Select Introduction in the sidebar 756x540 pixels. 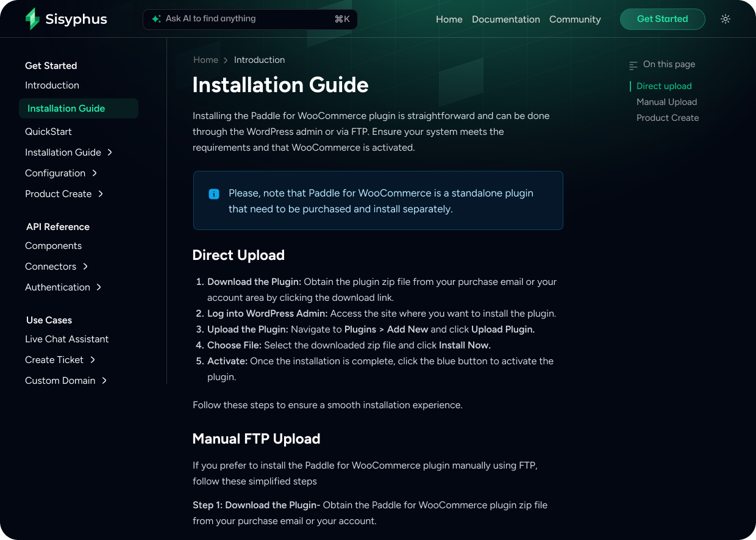pyautogui.click(x=52, y=85)
